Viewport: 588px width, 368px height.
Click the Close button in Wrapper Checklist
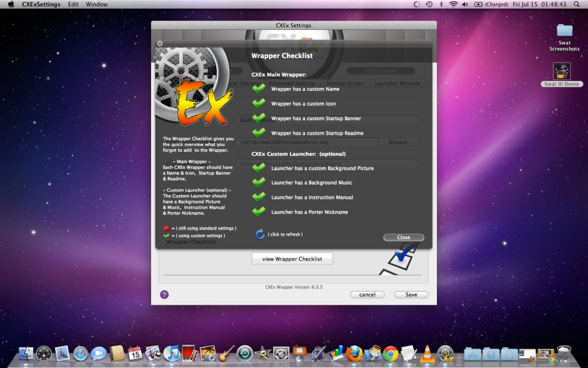404,237
